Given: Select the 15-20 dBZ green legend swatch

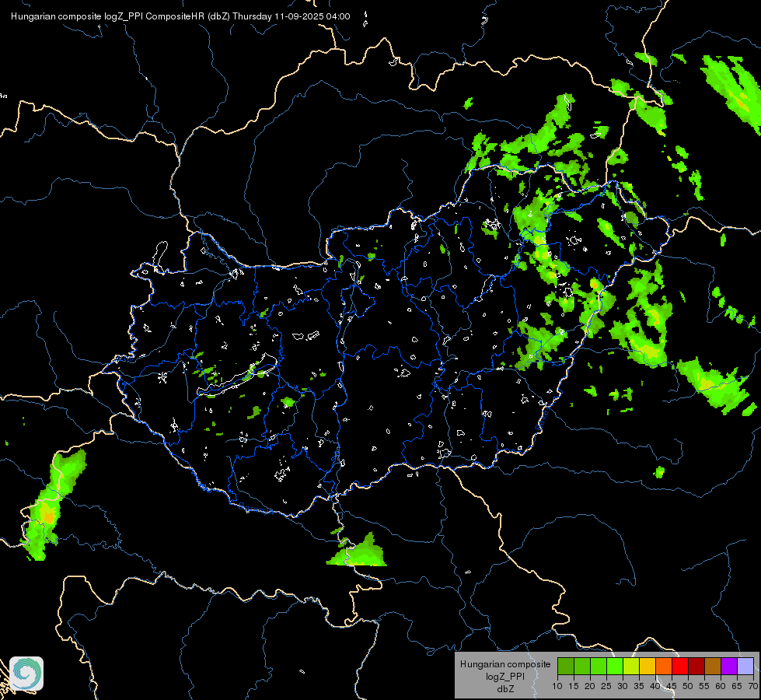Looking at the screenshot, I should [x=582, y=666].
